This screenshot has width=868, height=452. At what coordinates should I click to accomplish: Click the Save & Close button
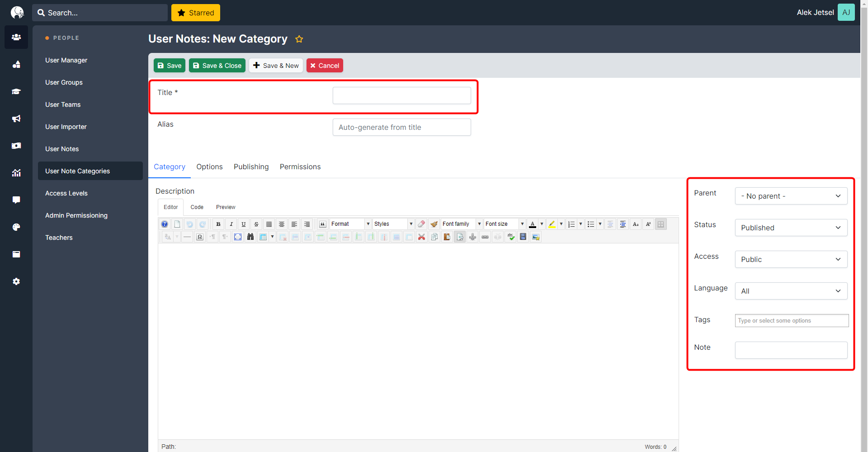tap(217, 66)
